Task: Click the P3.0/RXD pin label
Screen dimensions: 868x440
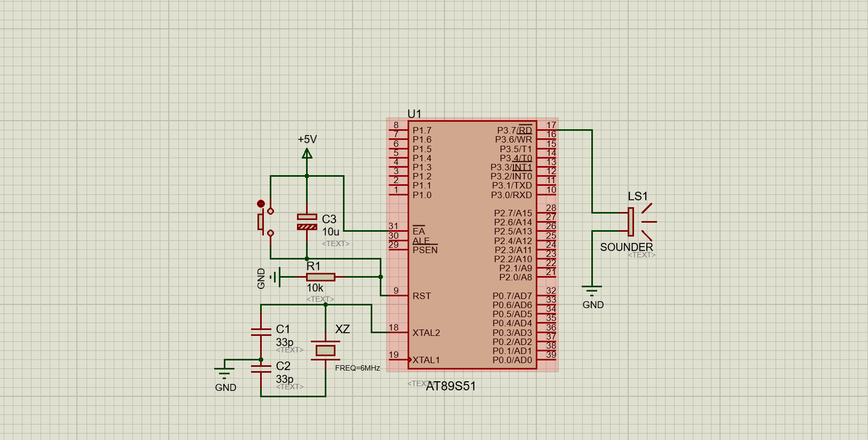Action: click(x=512, y=195)
